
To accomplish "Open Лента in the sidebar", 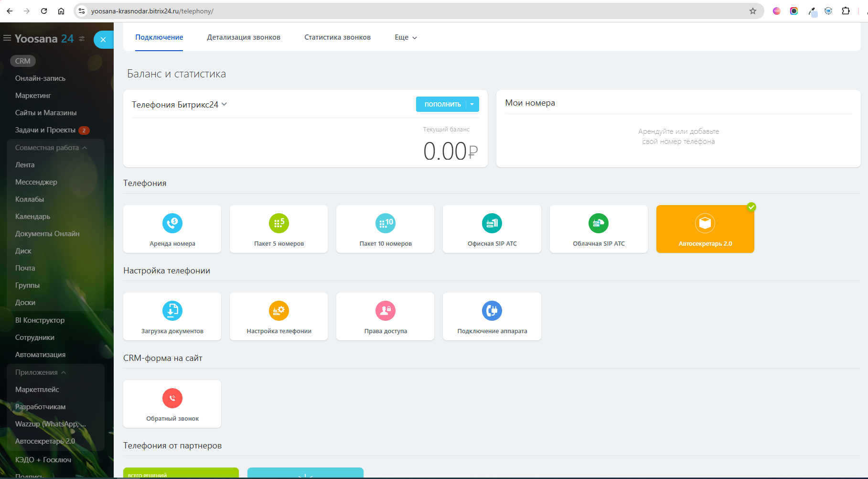I will tap(25, 165).
